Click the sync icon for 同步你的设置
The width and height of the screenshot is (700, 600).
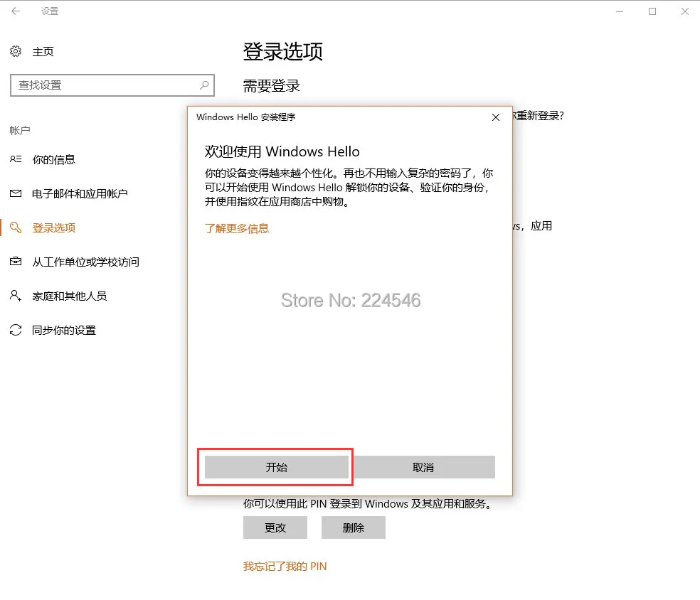click(x=16, y=330)
